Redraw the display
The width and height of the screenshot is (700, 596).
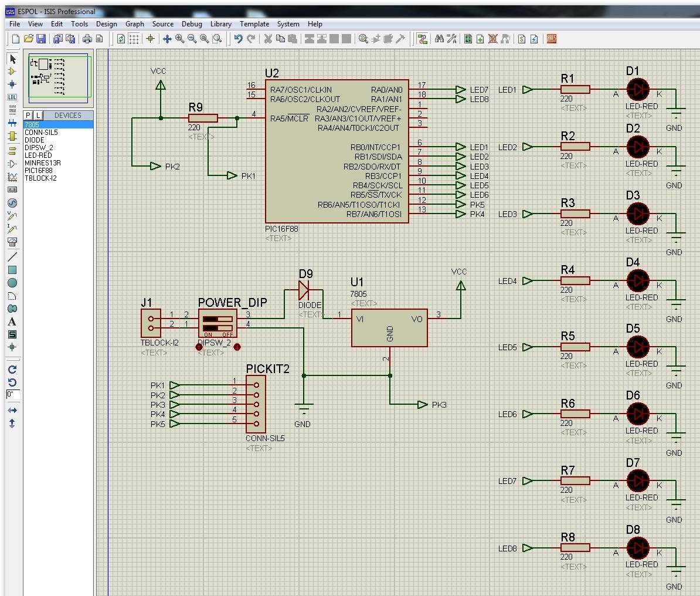tap(121, 39)
